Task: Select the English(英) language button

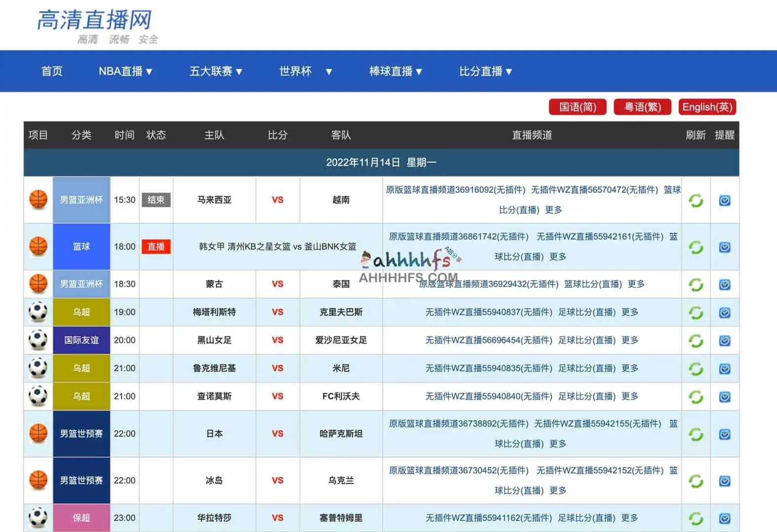Action: pyautogui.click(x=707, y=107)
